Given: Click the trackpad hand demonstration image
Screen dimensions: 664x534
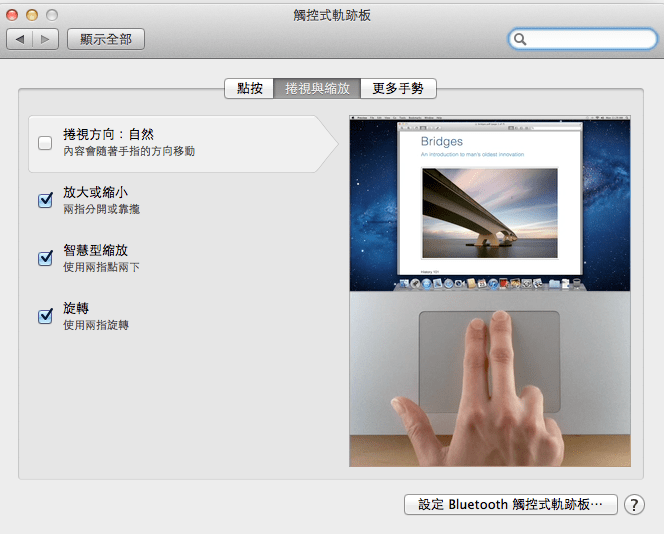Looking at the screenshot, I should tap(489, 380).
